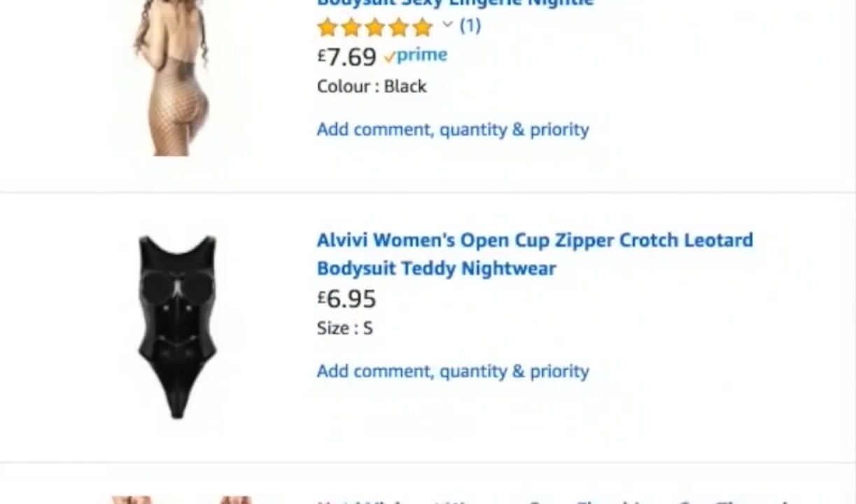The image size is (856, 504).
Task: Click the middle star of the rating
Action: [374, 27]
